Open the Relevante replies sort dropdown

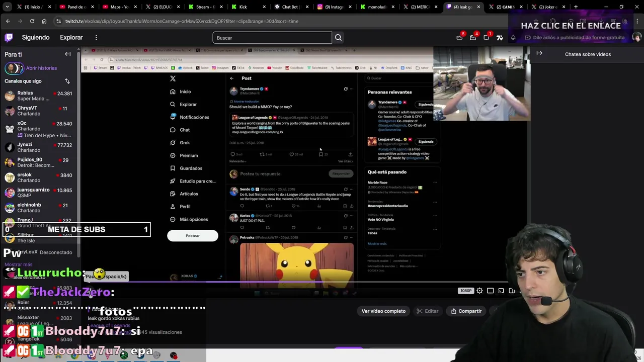(x=238, y=161)
